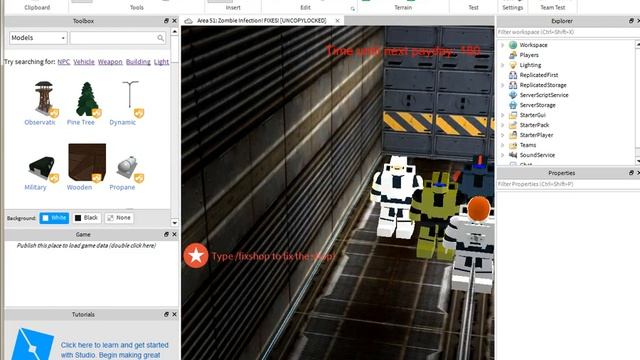Select the Workspace globe icon
640x360 pixels.
click(513, 45)
